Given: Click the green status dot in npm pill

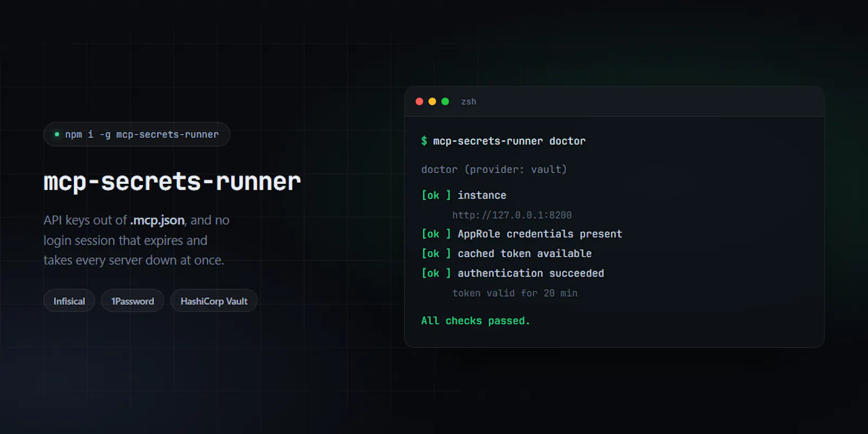Looking at the screenshot, I should [x=57, y=134].
